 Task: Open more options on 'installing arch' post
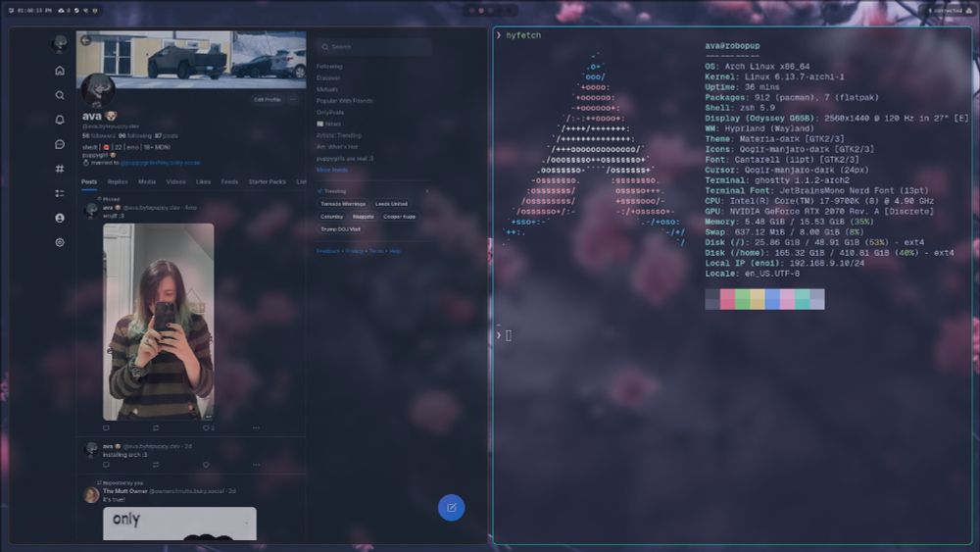256,465
